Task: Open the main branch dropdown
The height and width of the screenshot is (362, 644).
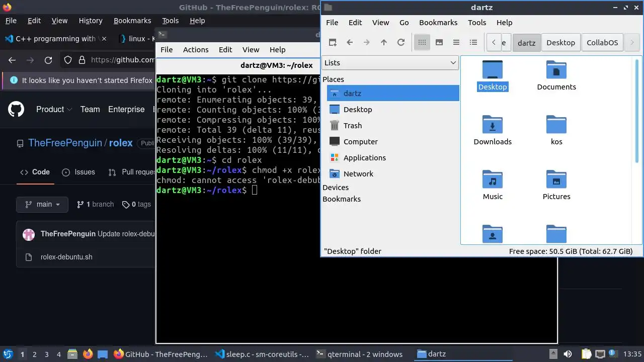Action: [x=43, y=204]
